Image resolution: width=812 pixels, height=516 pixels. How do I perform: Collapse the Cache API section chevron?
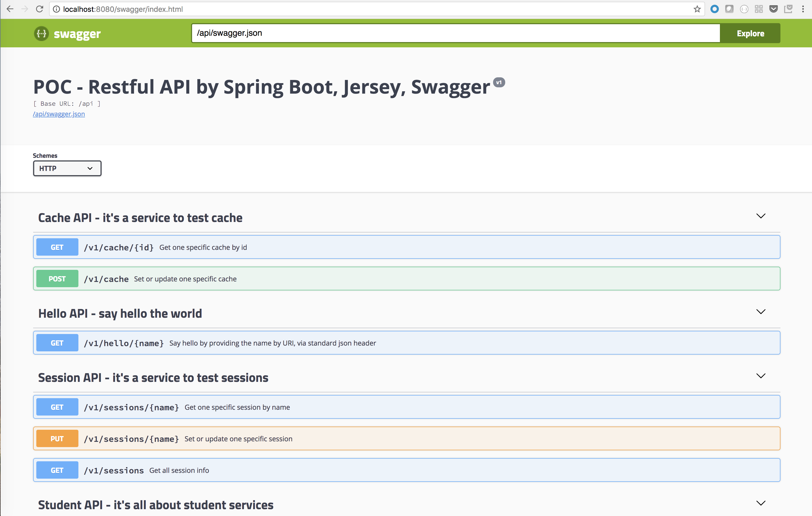pos(761,216)
